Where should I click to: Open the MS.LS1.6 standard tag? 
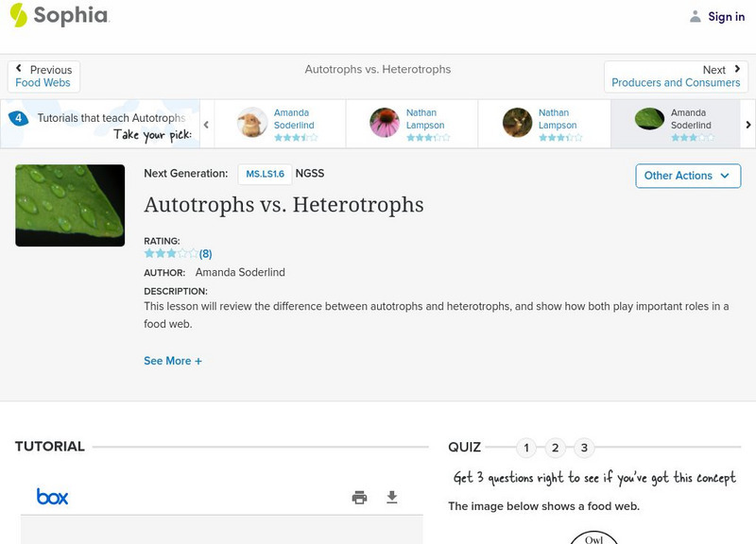(265, 174)
